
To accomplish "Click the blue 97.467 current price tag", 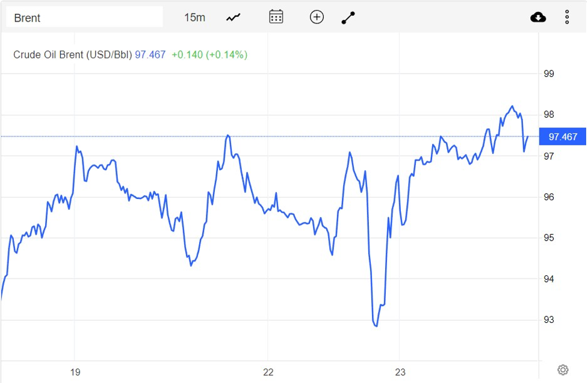I will click(x=562, y=137).
